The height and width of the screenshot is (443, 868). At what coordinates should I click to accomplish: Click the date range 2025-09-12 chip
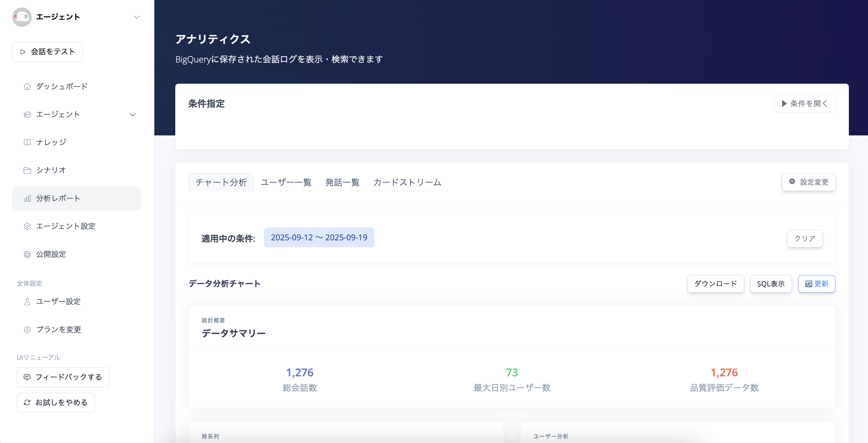(x=319, y=238)
